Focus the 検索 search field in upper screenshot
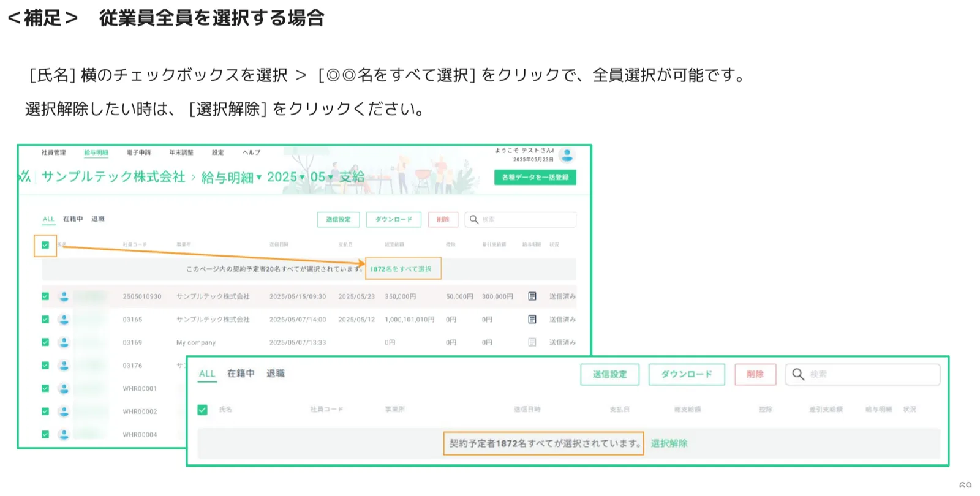The height and width of the screenshot is (496, 980). click(x=521, y=219)
